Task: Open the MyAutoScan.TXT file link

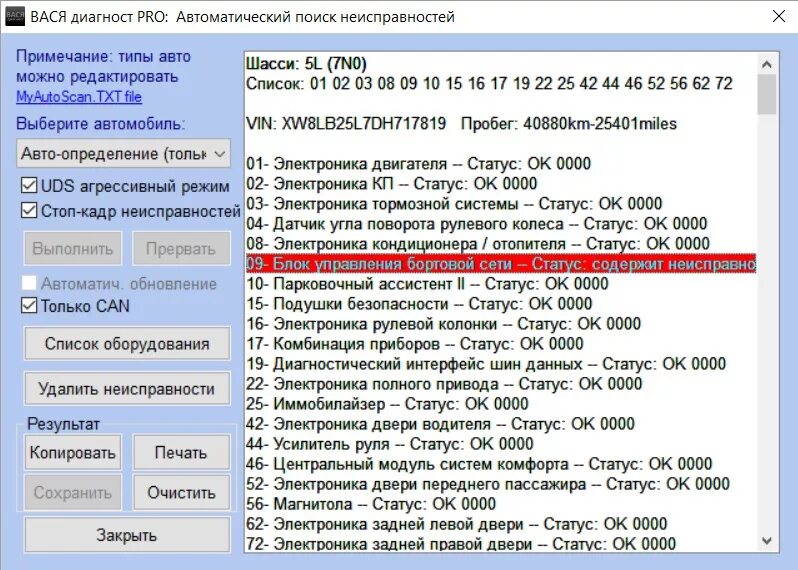Action: 79,97
